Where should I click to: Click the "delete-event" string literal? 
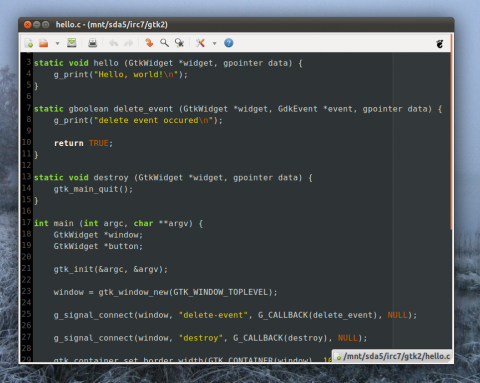coord(213,315)
